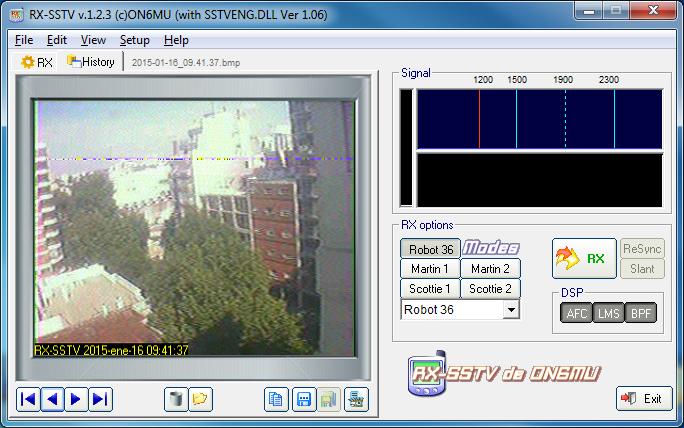684x428 pixels.
Task: Copy the image with the copy icon
Action: click(276, 399)
